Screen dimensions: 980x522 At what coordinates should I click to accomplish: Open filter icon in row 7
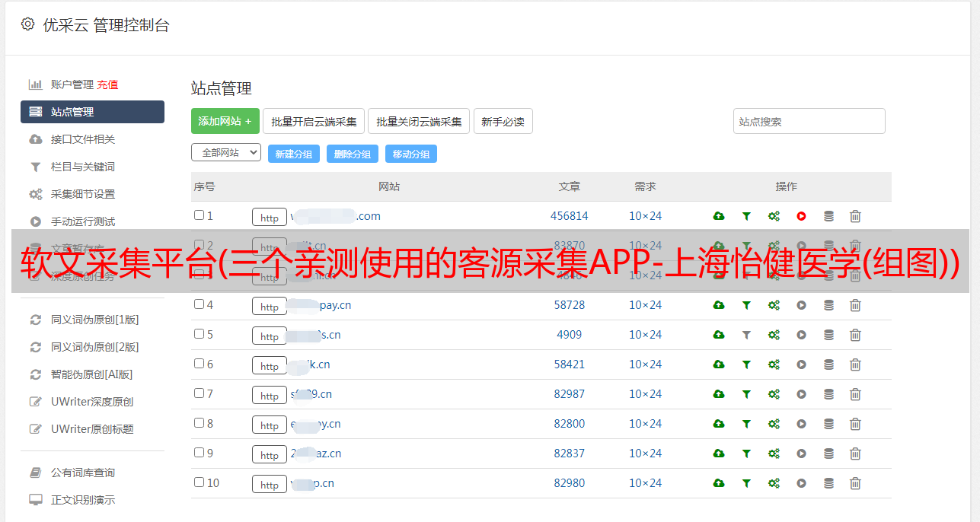pos(746,394)
